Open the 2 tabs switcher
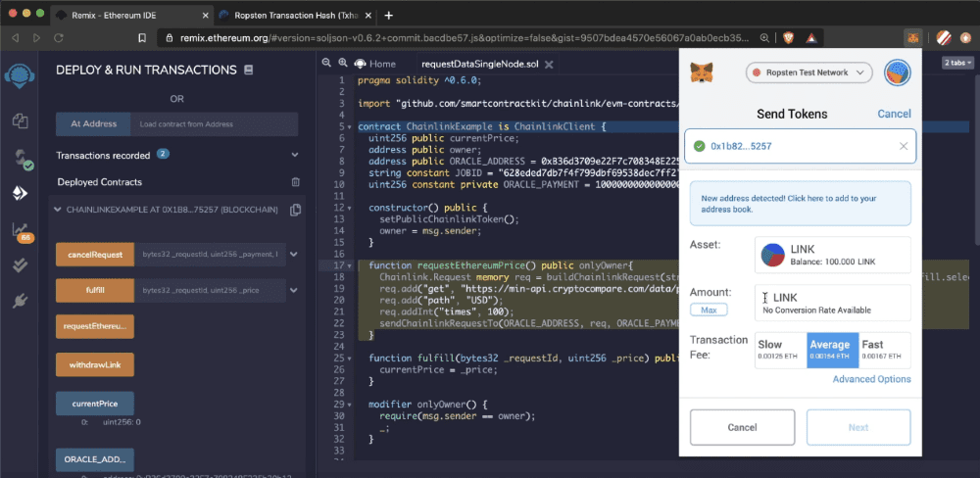980x478 pixels. [957, 63]
